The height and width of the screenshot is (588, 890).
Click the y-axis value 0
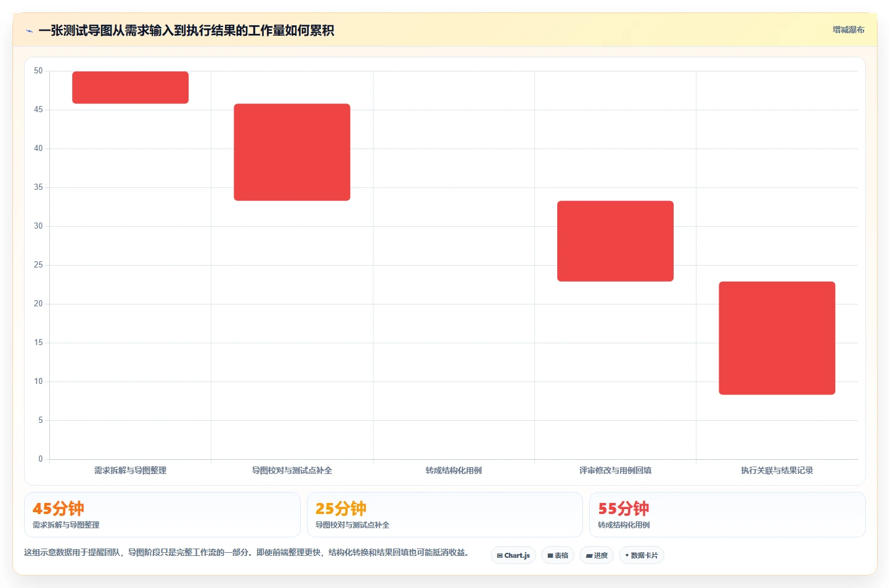41,459
